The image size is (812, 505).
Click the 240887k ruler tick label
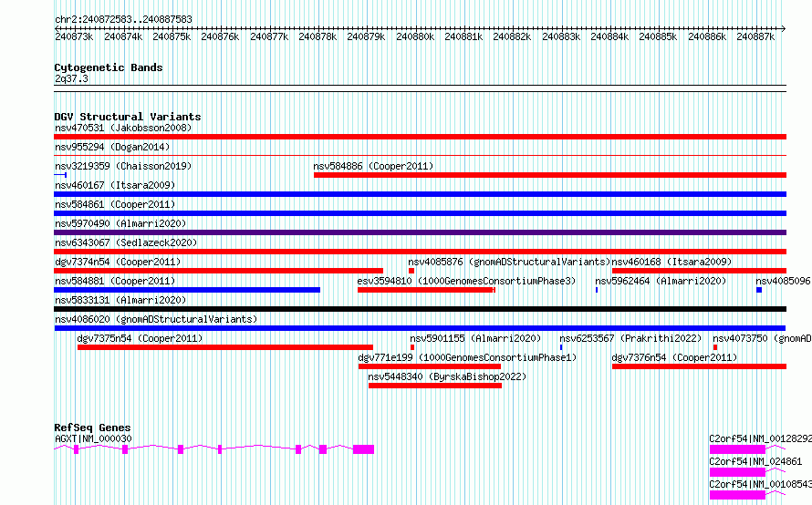[x=755, y=36]
